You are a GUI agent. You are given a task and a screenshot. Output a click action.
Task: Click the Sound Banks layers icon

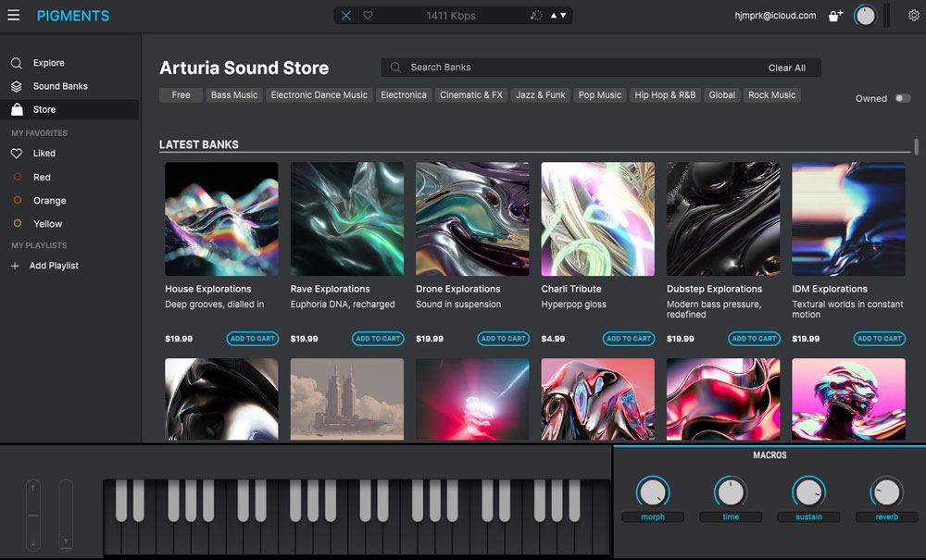(17, 86)
